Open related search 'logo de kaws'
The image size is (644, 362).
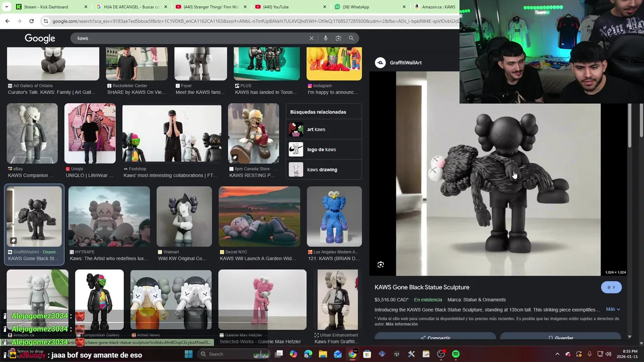[325, 149]
